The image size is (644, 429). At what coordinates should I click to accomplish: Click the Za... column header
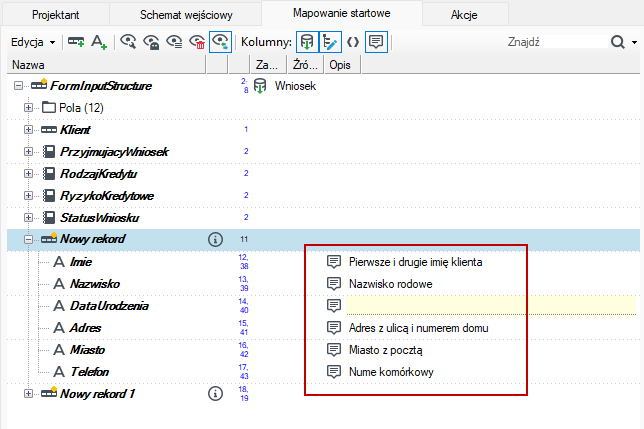[268, 65]
